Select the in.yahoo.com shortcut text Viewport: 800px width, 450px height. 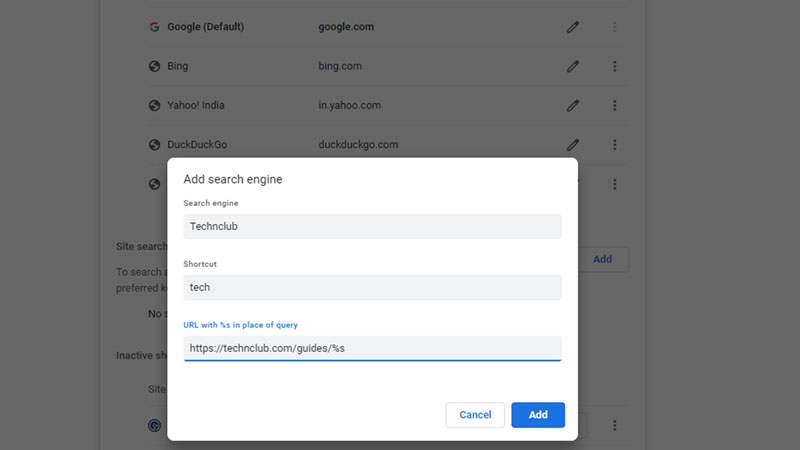[349, 106]
